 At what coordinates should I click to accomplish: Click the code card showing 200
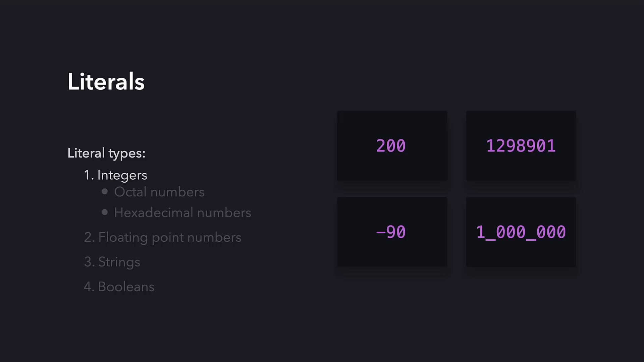tap(392, 146)
